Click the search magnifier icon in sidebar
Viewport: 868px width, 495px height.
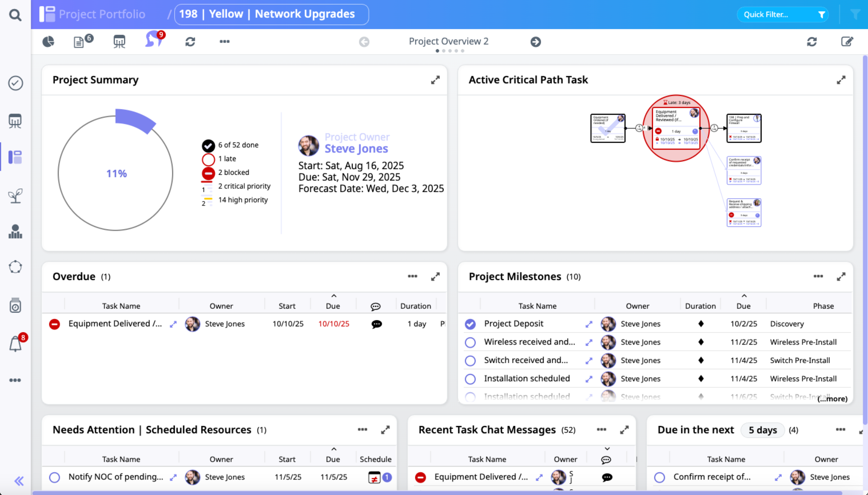point(15,15)
